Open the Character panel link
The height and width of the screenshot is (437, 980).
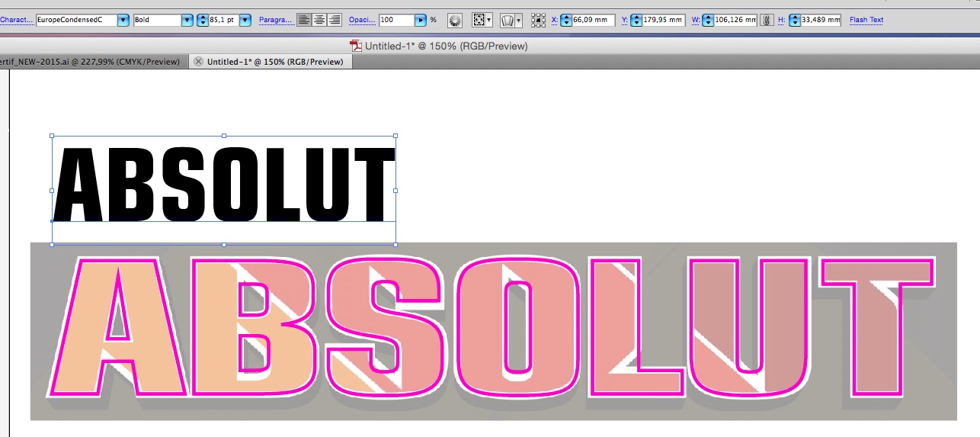coord(17,20)
